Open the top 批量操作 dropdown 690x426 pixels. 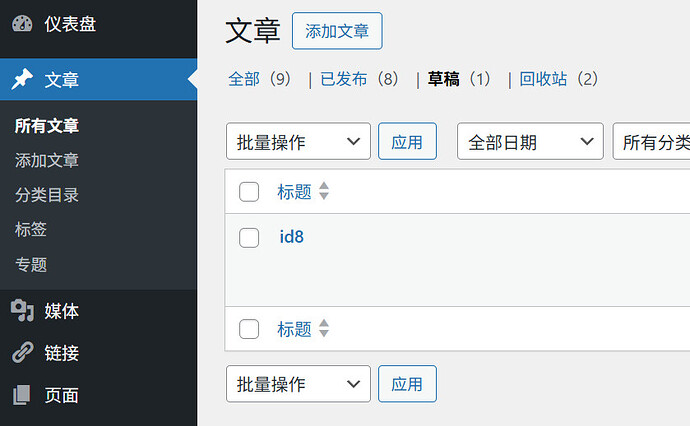click(298, 142)
